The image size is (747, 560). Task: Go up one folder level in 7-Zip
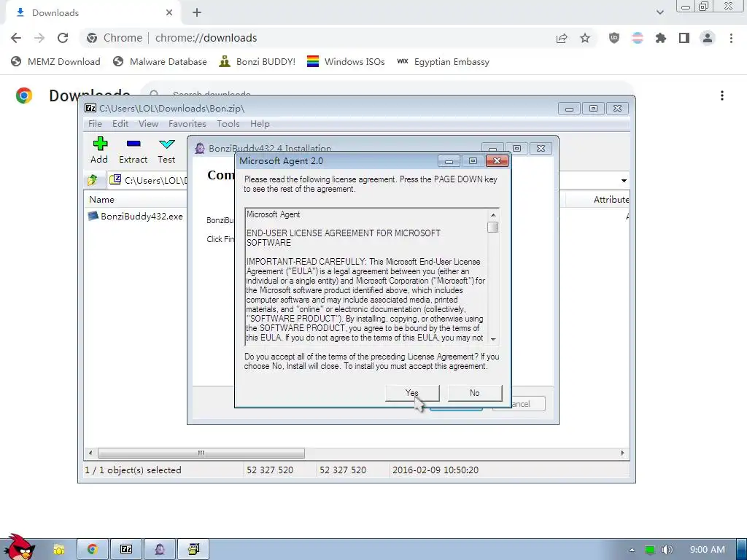tap(93, 180)
